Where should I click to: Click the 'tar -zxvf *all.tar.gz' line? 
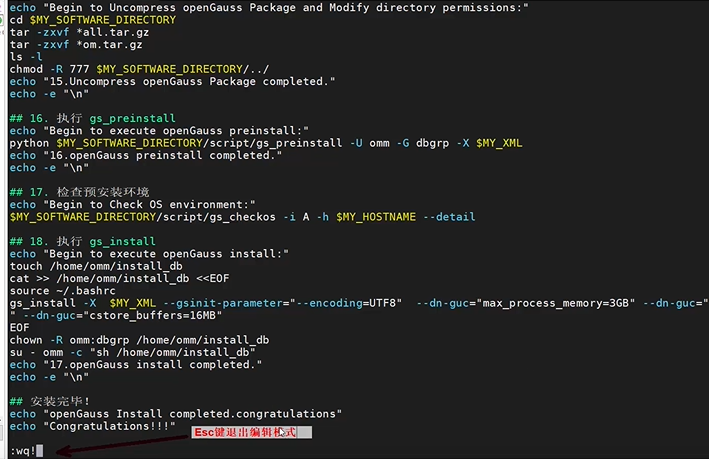79,33
